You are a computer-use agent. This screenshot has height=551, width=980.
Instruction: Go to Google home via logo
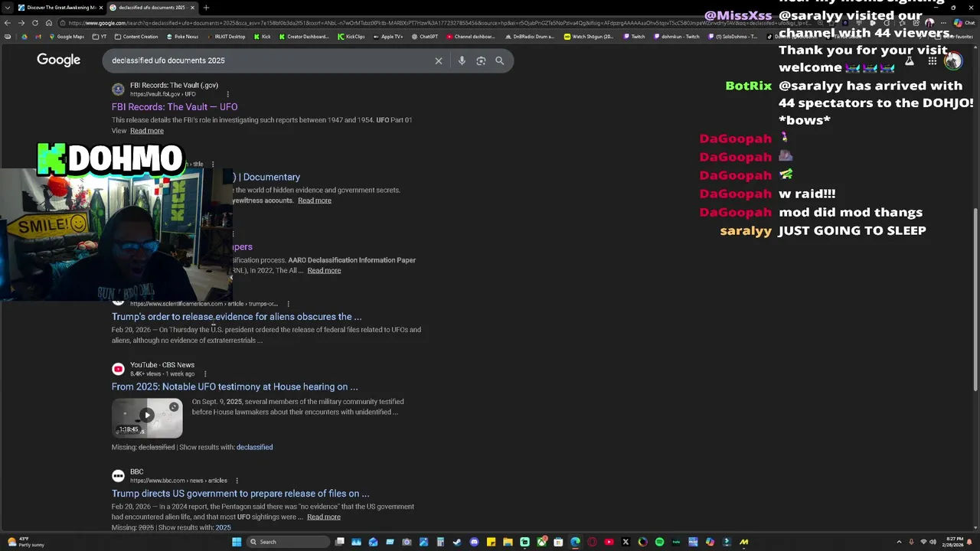pos(58,60)
